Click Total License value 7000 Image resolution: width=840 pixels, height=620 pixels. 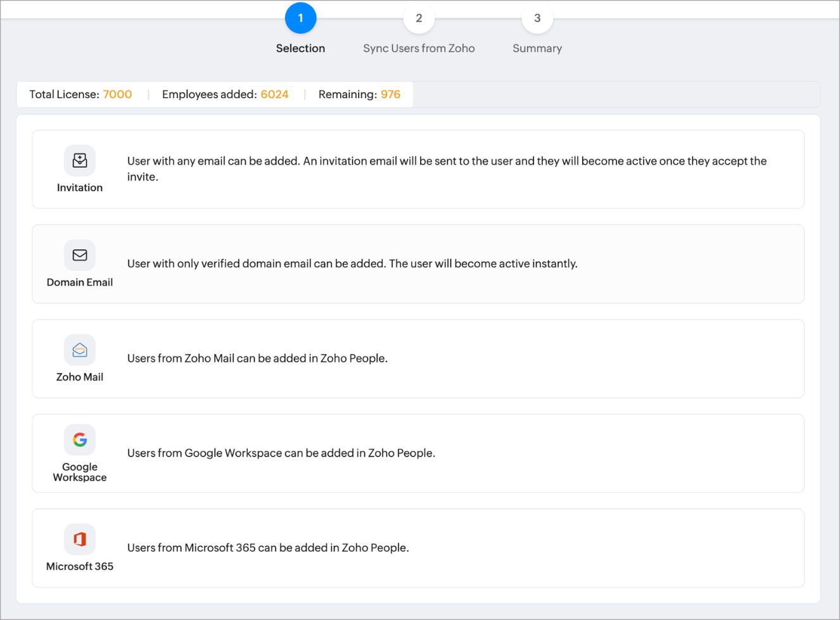pyautogui.click(x=118, y=94)
